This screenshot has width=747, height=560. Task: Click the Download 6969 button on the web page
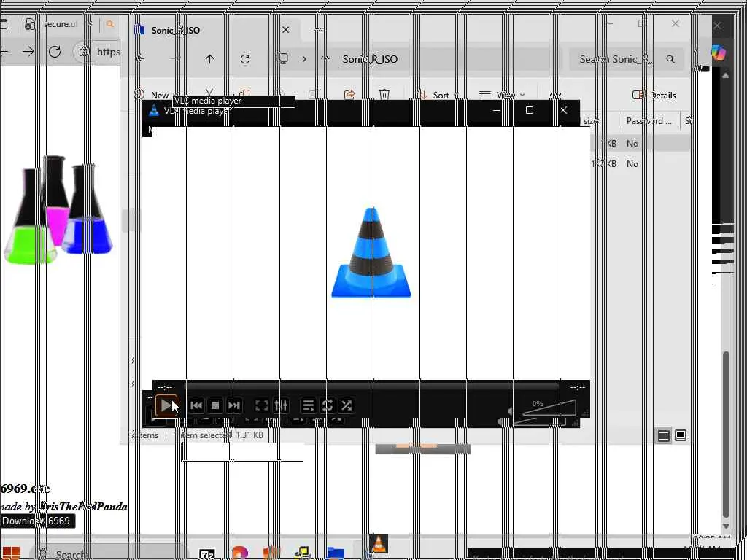pos(36,521)
